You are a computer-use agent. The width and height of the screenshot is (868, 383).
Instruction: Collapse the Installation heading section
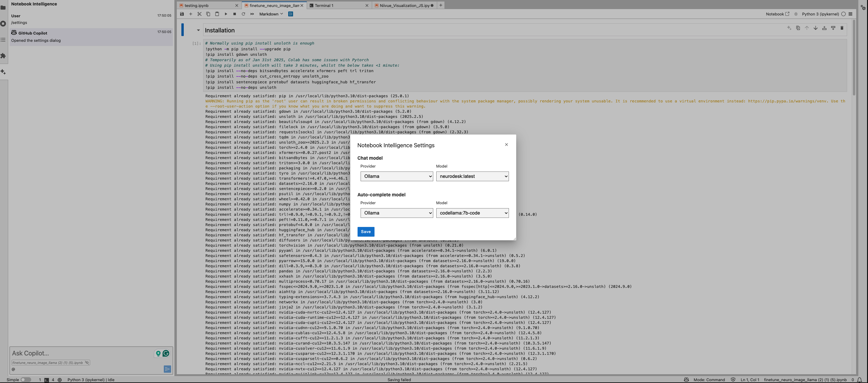pyautogui.click(x=199, y=30)
